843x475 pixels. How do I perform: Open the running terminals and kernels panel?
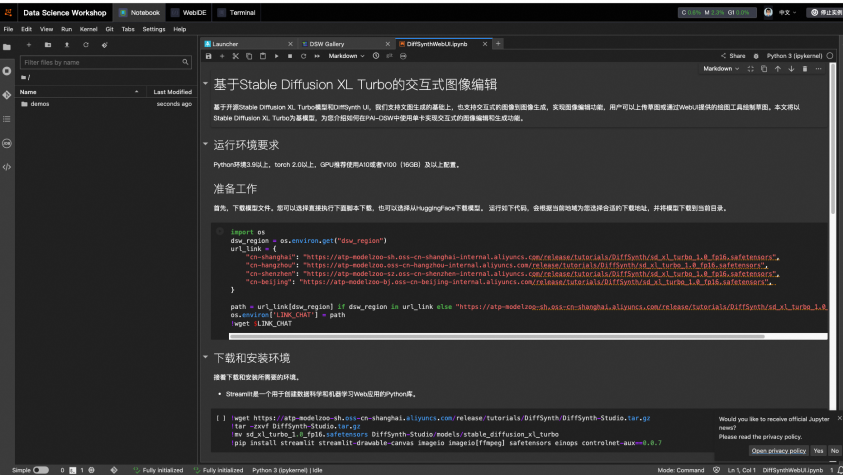point(7,71)
